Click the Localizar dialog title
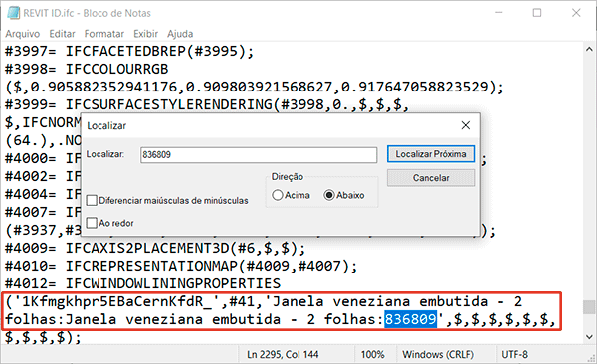Screen dimensions: 597x364 click(106, 125)
